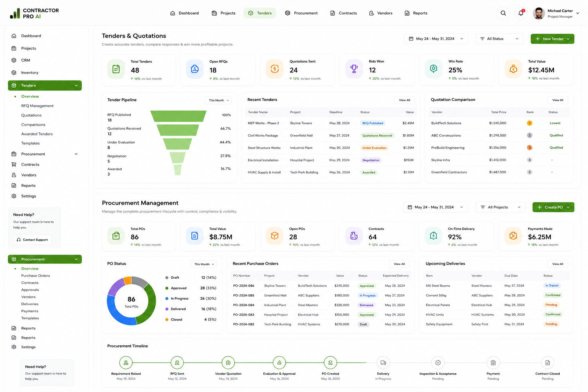Open the notifications bell
The height and width of the screenshot is (392, 588).
[x=521, y=13]
